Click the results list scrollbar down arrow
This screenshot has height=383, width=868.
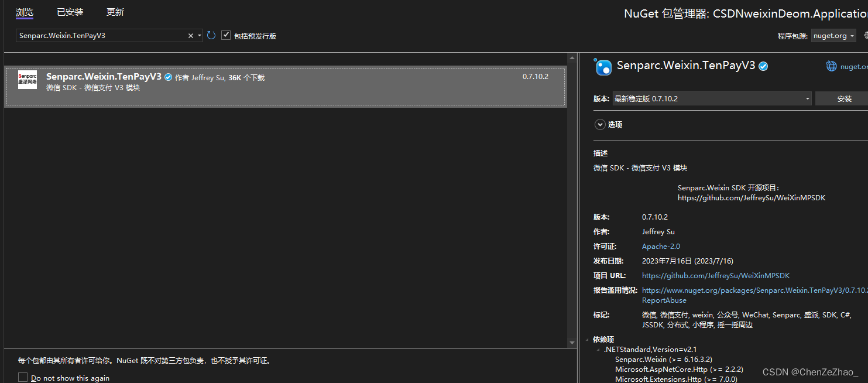(x=572, y=342)
